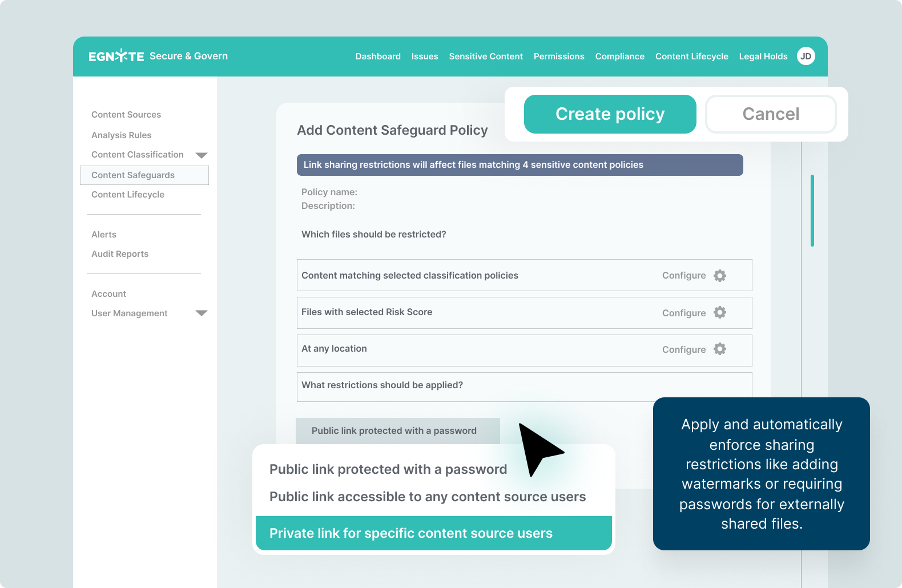902x588 pixels.
Task: Click the teal vertical scrollbar thumb
Action: pyautogui.click(x=812, y=210)
